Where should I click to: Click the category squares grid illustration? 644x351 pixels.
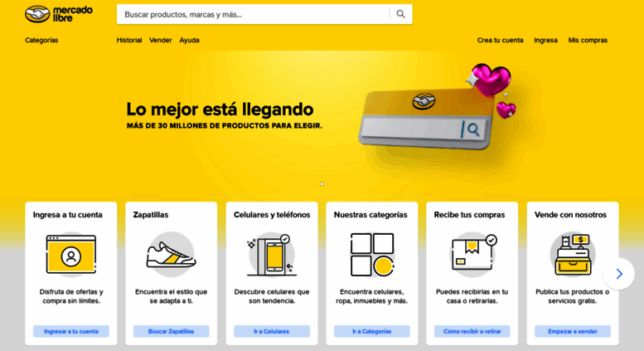coord(372,255)
